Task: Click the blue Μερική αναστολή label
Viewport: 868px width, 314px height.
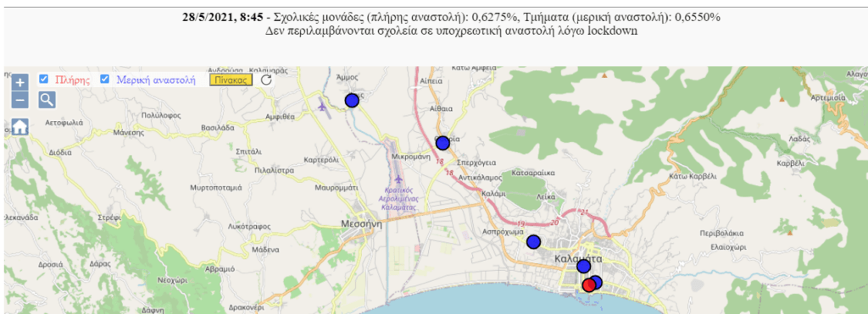Action: (x=156, y=80)
